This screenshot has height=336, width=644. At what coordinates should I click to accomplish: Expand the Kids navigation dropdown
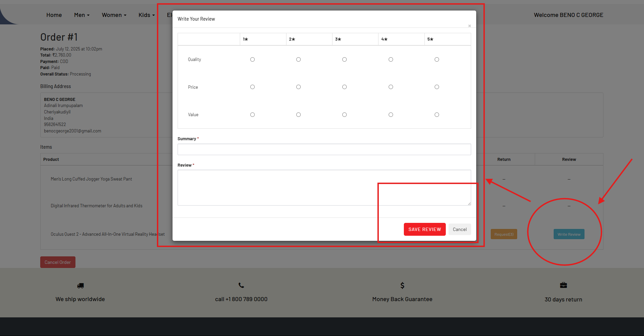tap(146, 15)
